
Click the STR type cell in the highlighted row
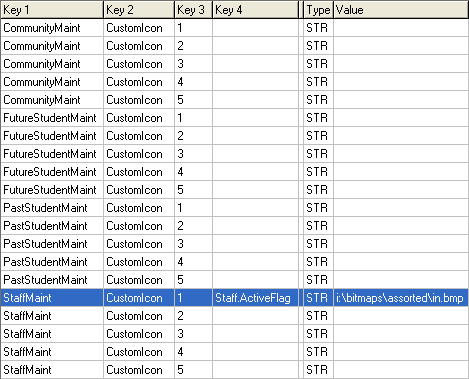pos(318,298)
